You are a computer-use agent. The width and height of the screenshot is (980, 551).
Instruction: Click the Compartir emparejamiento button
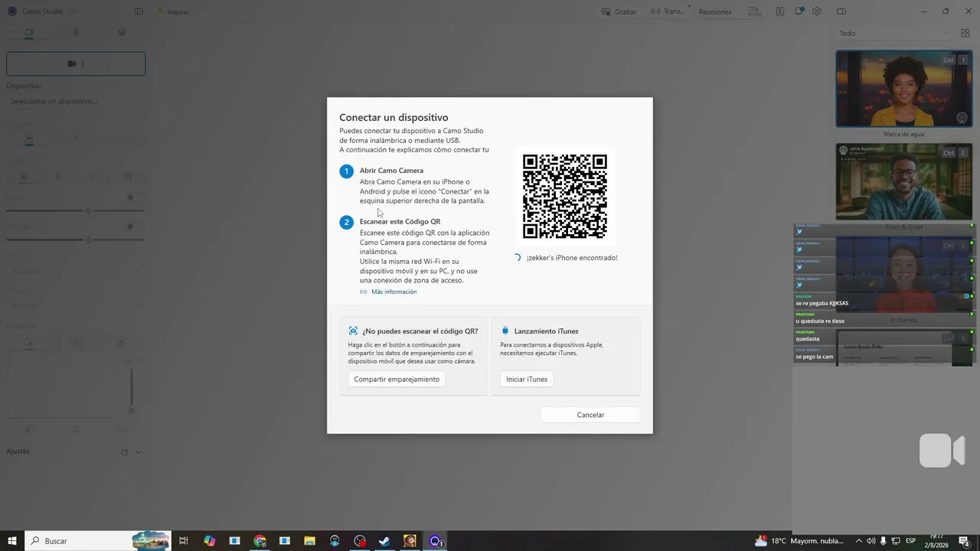397,379
